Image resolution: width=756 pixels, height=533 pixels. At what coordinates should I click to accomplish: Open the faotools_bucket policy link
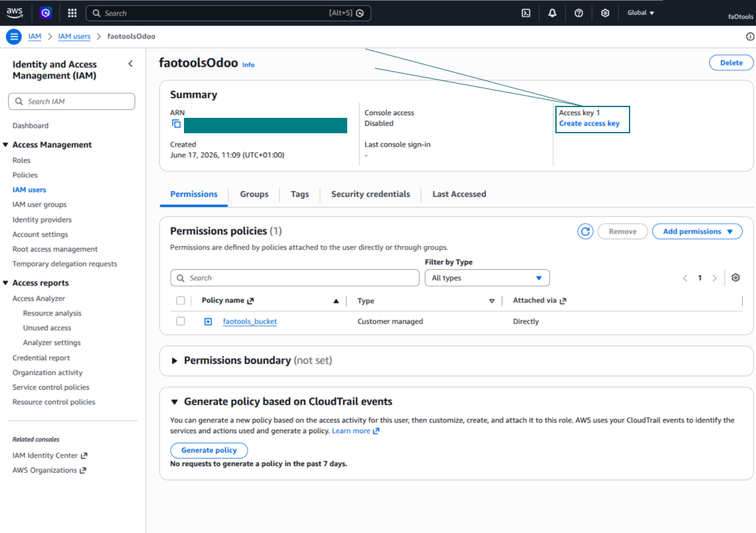click(250, 321)
